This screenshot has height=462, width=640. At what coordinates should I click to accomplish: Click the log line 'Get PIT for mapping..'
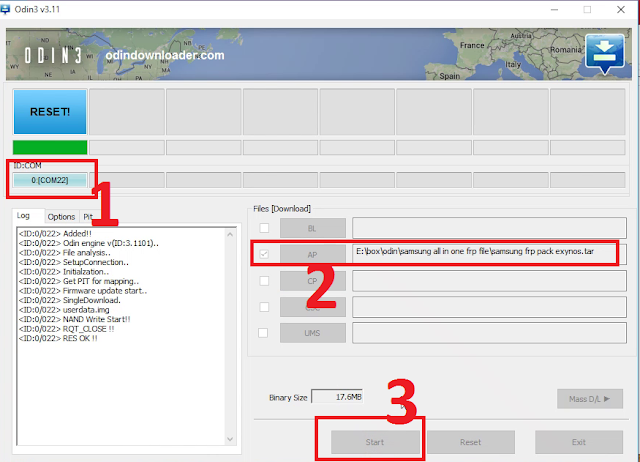click(x=79, y=281)
